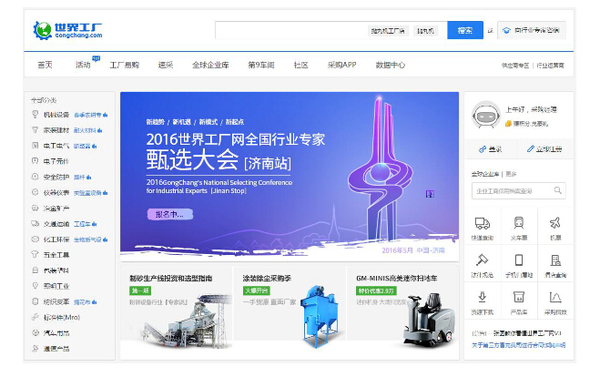Viewport: 600px width, 377px height.
Task: Click the 全部企业库 tab label above enterprise search
Action: coord(485,174)
